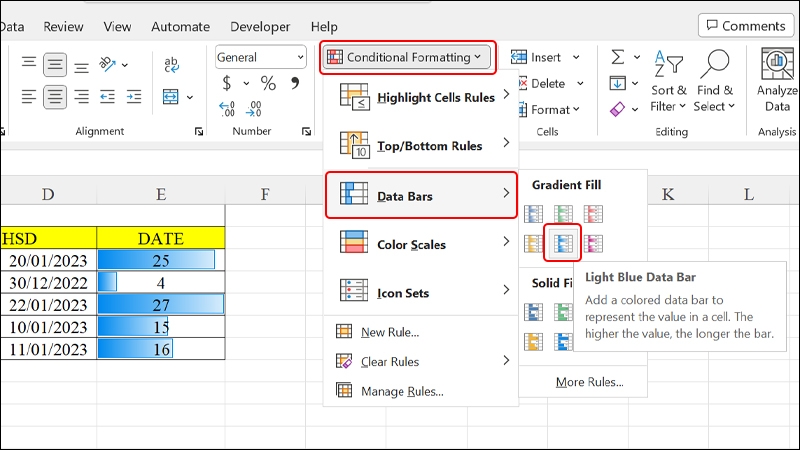Select column E header
Screen dimensions: 800x450
[x=161, y=194]
